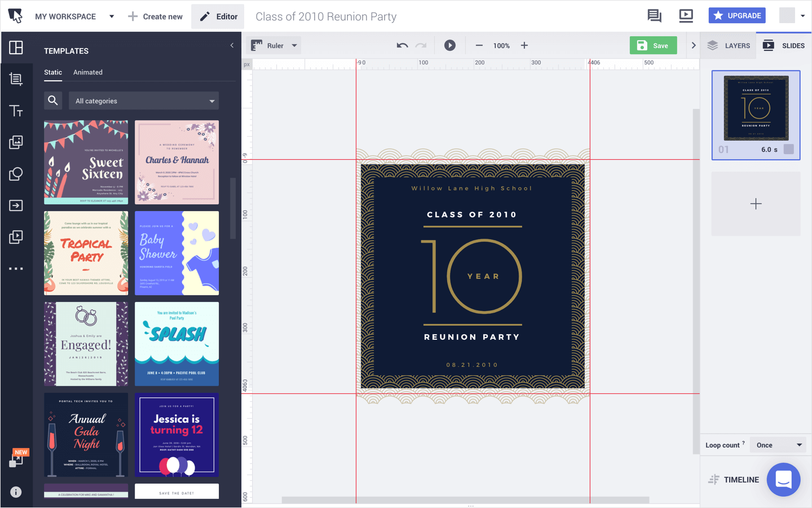Viewport: 812px width, 508px height.
Task: Switch to the Animated templates tab
Action: [87, 72]
